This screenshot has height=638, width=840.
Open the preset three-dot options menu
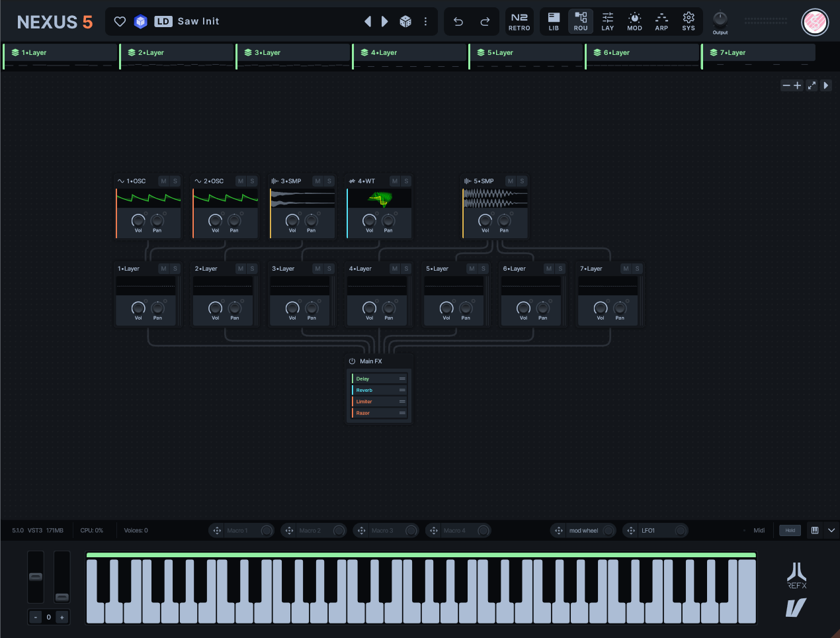pos(425,21)
